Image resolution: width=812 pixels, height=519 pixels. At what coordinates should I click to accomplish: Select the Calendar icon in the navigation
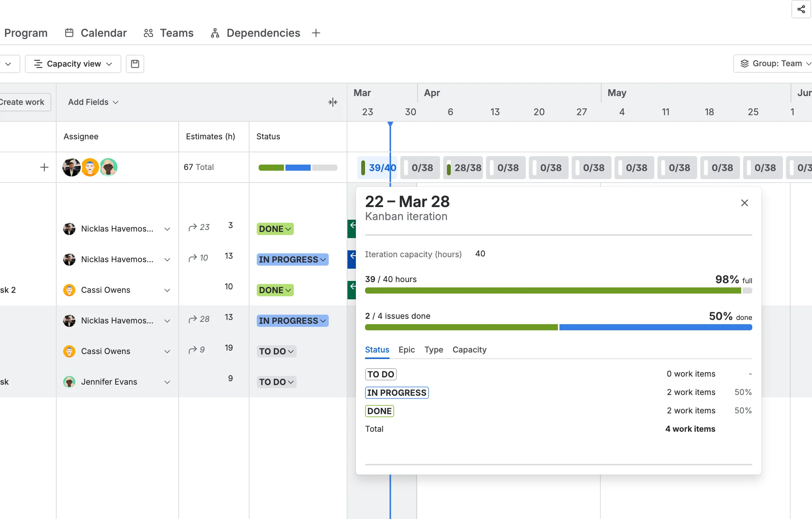[x=69, y=33]
